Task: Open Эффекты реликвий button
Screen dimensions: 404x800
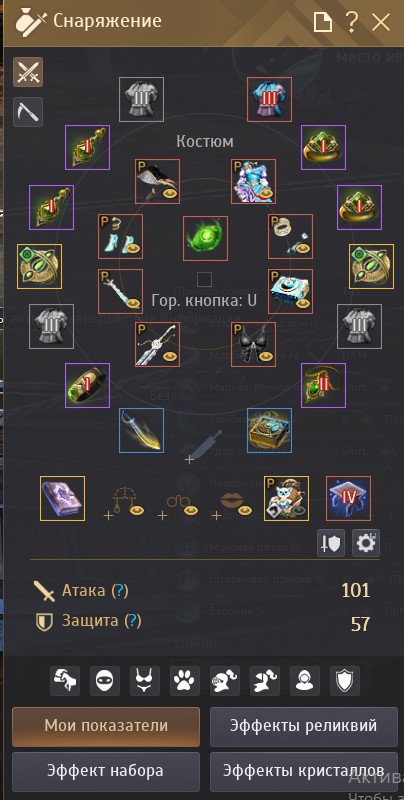Action: pyautogui.click(x=304, y=727)
